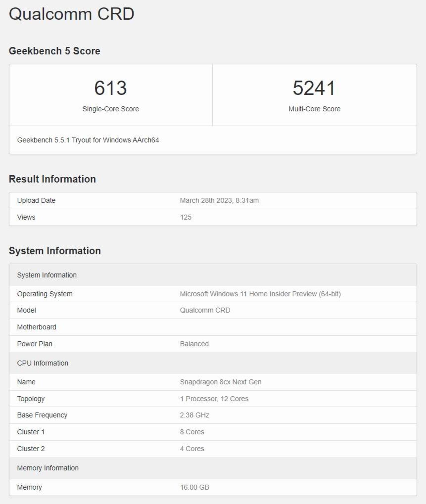Select the 2.38 GHz value
The image size is (426, 504).
click(x=194, y=415)
